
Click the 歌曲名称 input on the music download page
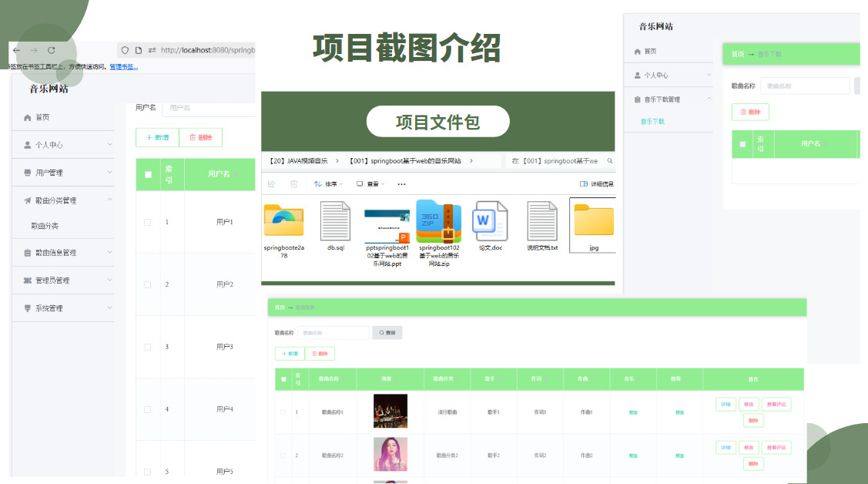(x=805, y=86)
